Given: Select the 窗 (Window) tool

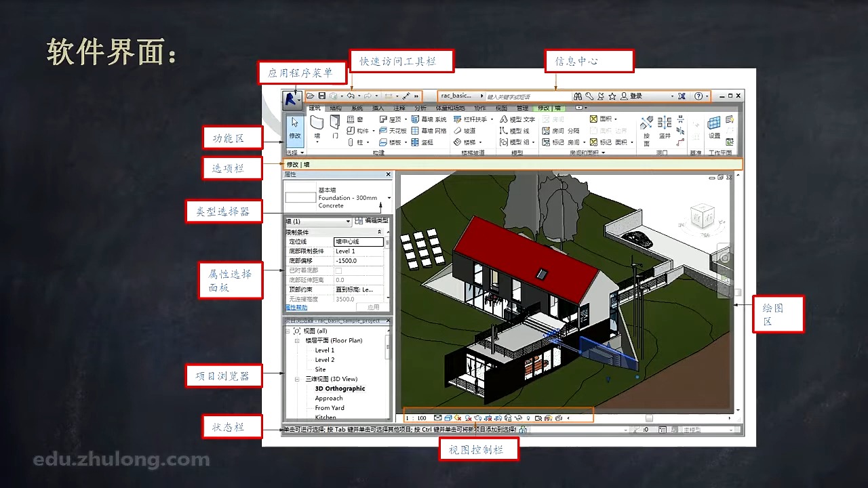Looking at the screenshot, I should coord(355,119).
